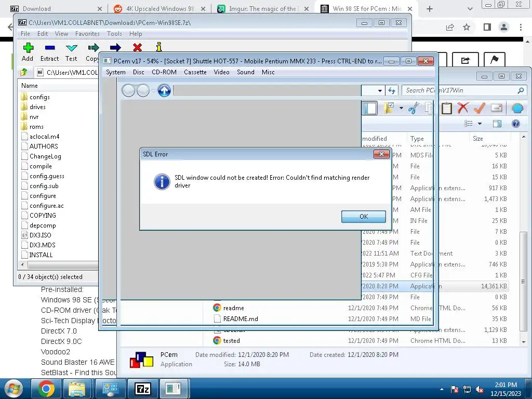Click the red X Delete icon in 7-Zip

[137, 47]
